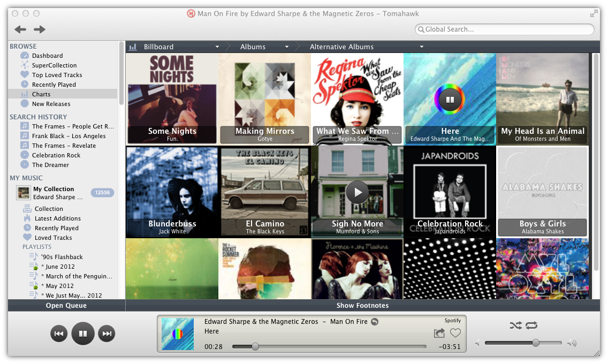Screen dimensions: 608x364
Task: Open the Some Nights album title
Action: (172, 131)
